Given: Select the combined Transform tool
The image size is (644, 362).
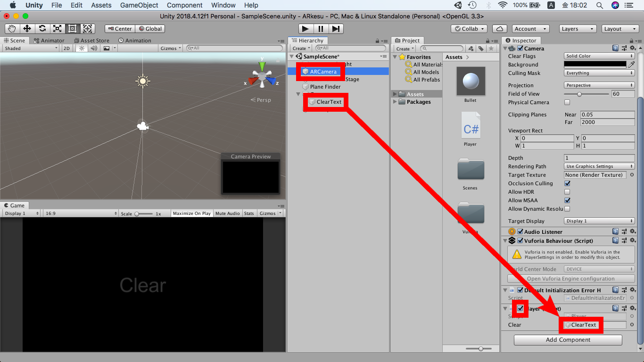Looking at the screenshot, I should (x=87, y=29).
